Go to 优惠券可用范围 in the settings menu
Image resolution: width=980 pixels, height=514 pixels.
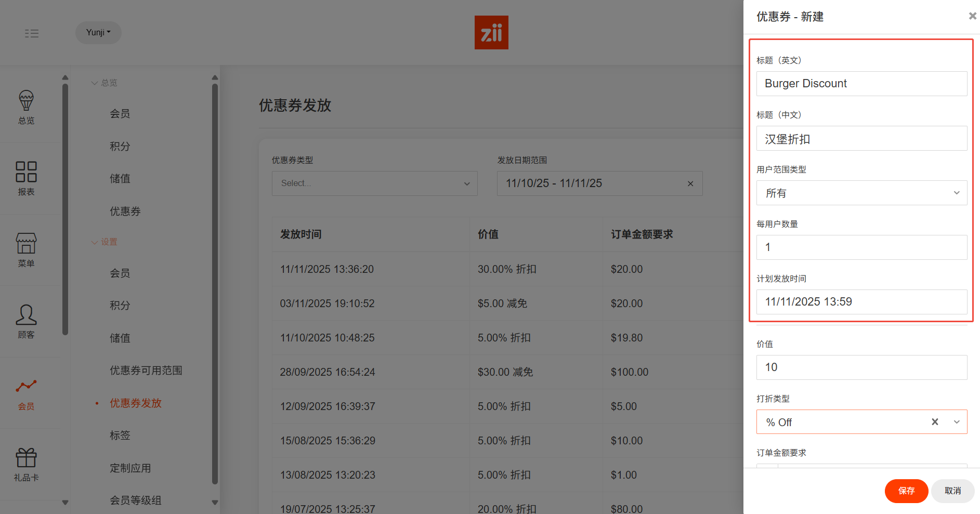(x=146, y=370)
